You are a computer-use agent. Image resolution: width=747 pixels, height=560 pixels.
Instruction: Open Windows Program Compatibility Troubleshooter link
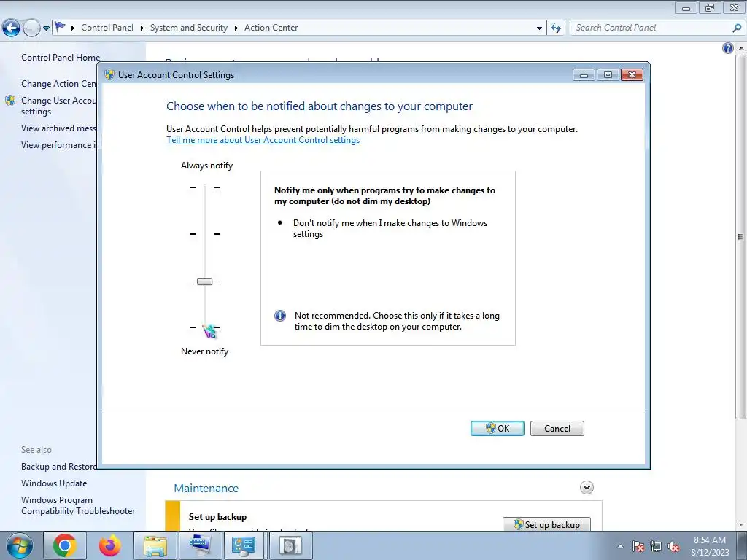(78, 505)
